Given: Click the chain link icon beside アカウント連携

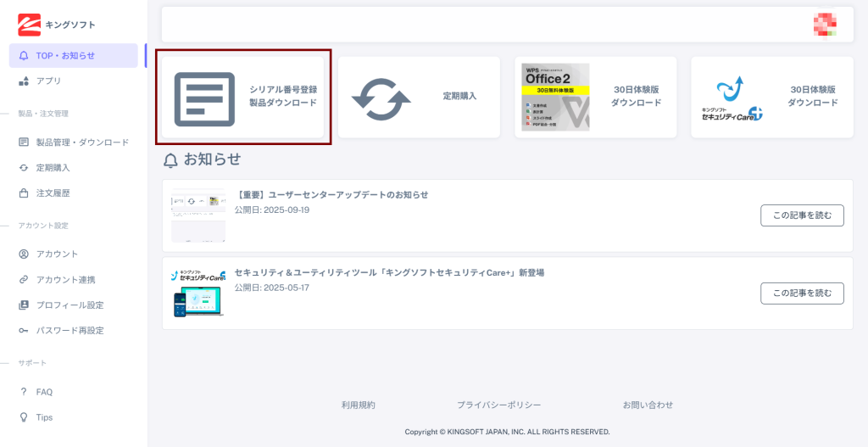Looking at the screenshot, I should pyautogui.click(x=24, y=280).
